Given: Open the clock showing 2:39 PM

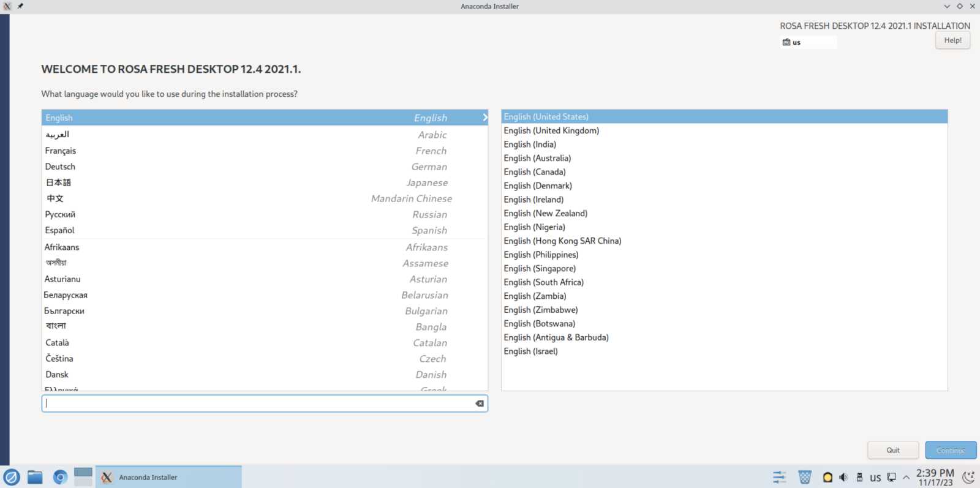Looking at the screenshot, I should [x=935, y=477].
